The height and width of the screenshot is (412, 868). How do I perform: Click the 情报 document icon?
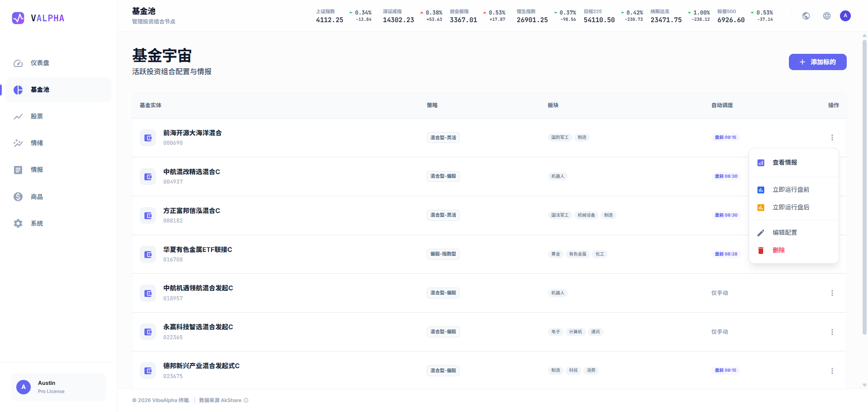[18, 170]
